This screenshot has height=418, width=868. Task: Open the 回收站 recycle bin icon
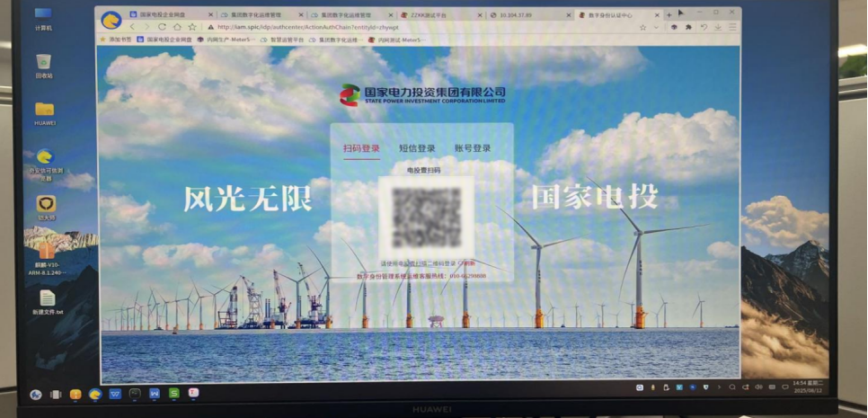[x=44, y=67]
